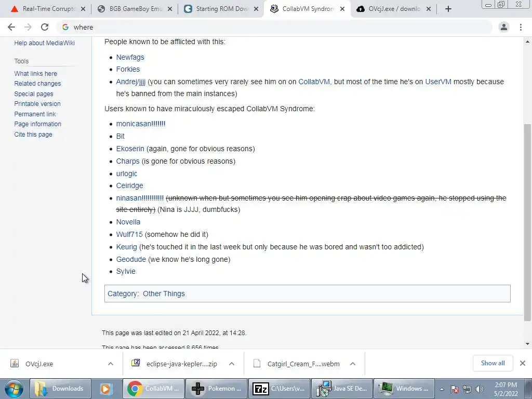Screen dimensions: 532x399
Task: Open Chrome's three-dot menu
Action: tap(521, 27)
